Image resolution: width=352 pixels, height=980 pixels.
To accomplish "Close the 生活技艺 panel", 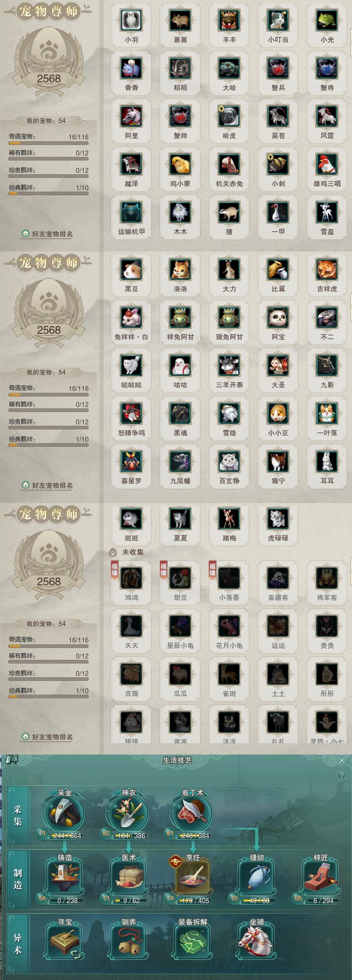I will pyautogui.click(x=341, y=760).
